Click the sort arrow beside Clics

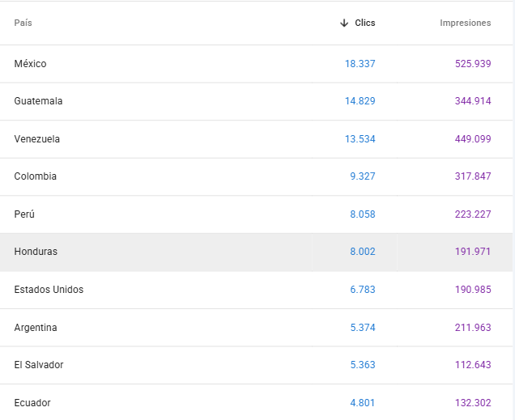pos(344,23)
